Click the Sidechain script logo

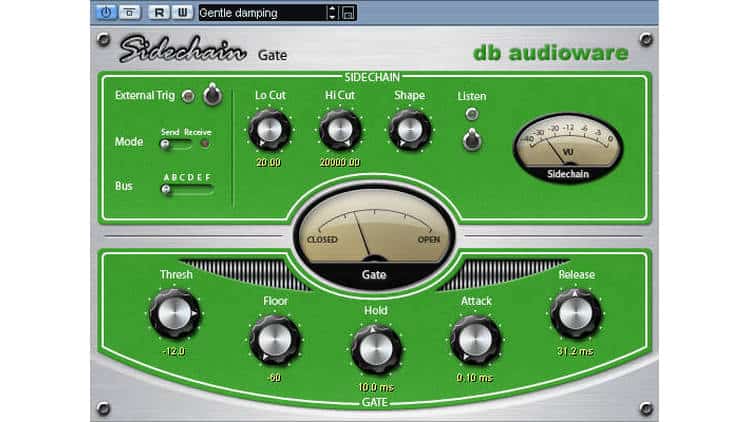[x=182, y=48]
